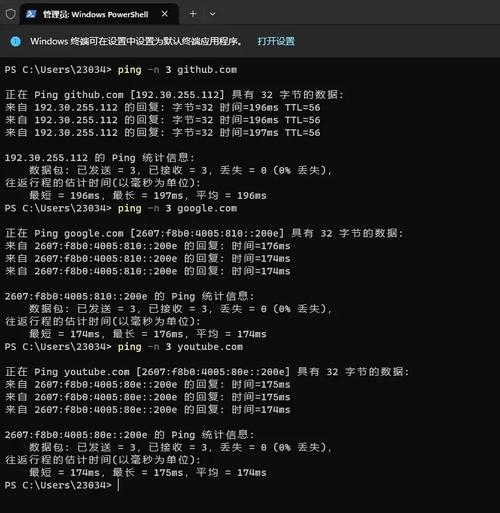The height and width of the screenshot is (513, 500).
Task: Open a new tab with the plus button
Action: pos(193,14)
